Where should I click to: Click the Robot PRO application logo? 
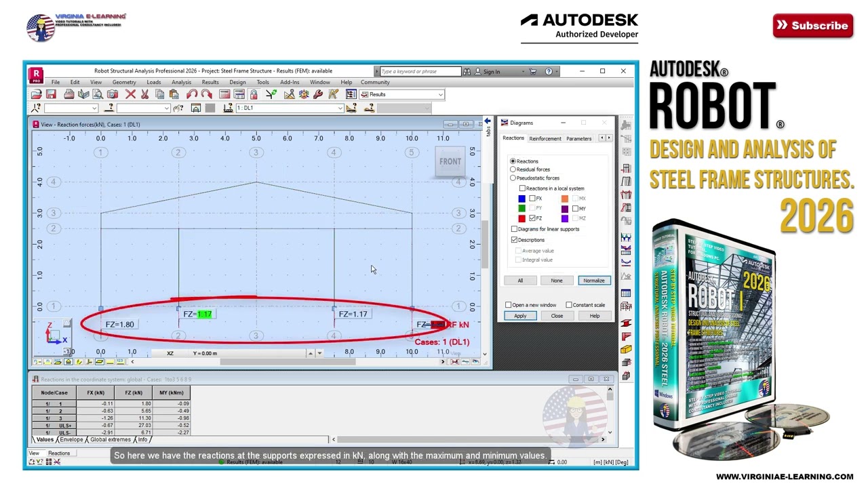(x=36, y=75)
